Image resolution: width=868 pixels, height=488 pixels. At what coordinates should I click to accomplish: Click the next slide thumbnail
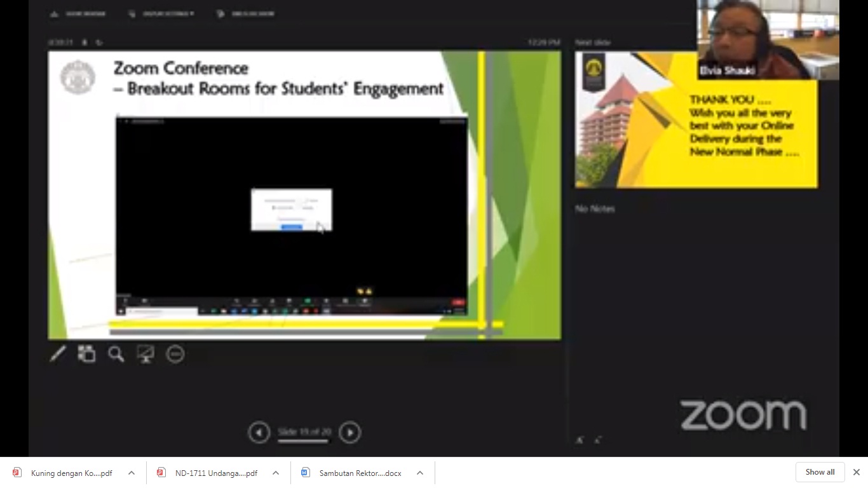(696, 119)
